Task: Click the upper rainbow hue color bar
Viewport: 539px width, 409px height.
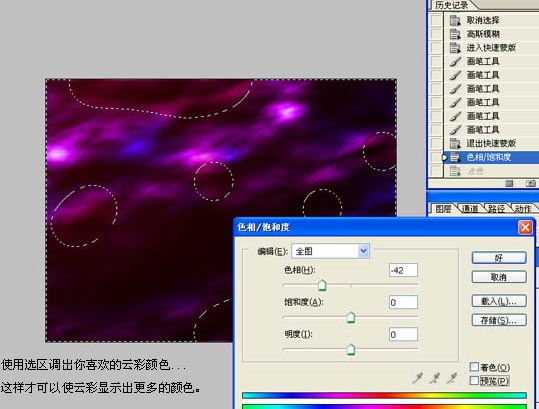Action: pos(384,395)
